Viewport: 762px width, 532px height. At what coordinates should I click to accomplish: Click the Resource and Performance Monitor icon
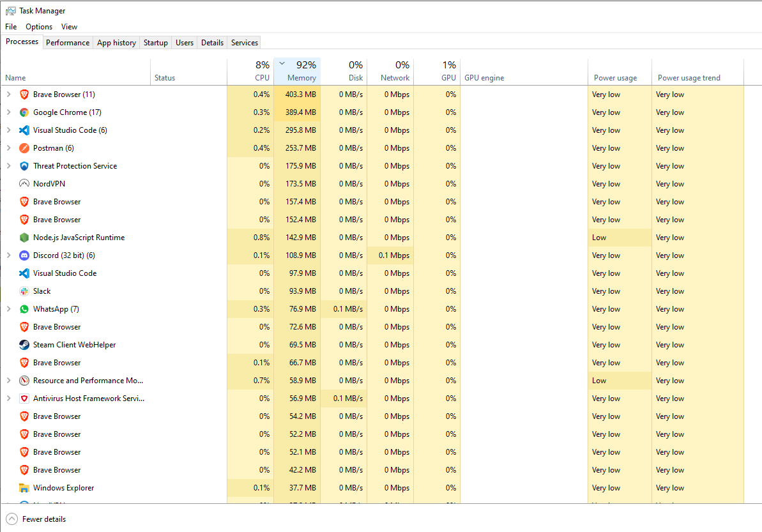click(24, 381)
